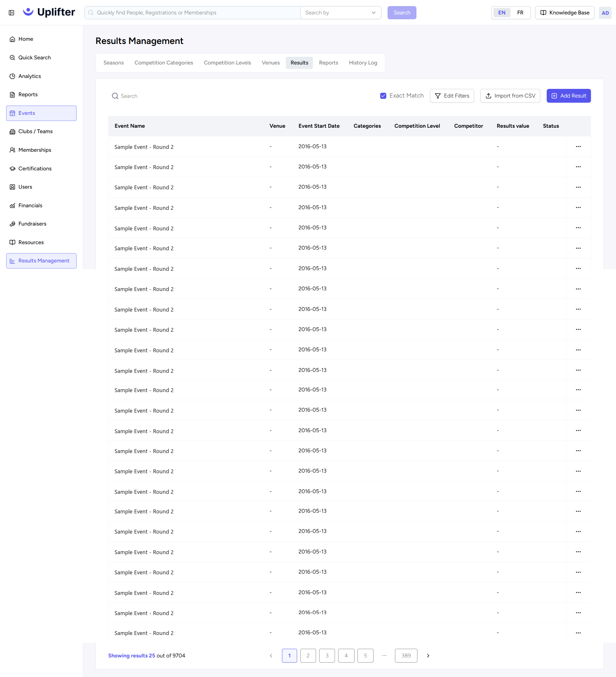Sort by the Event Start Date column header
The height and width of the screenshot is (677, 616).
pos(319,126)
